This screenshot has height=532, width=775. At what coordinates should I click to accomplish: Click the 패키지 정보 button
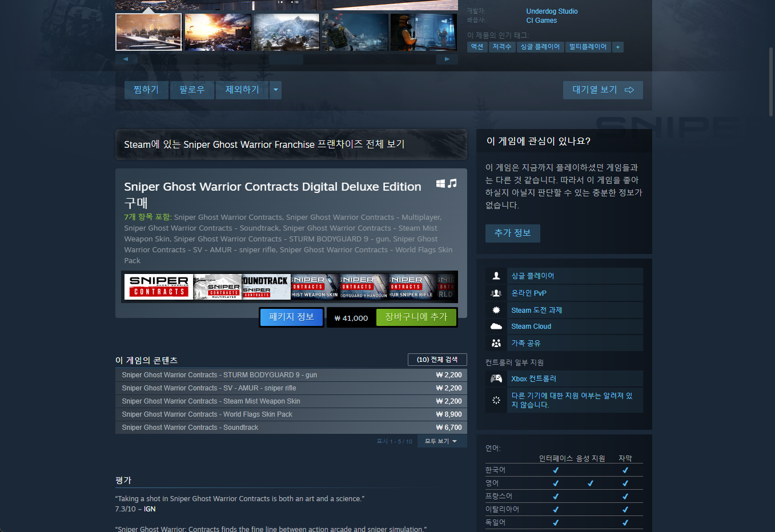[x=291, y=317]
